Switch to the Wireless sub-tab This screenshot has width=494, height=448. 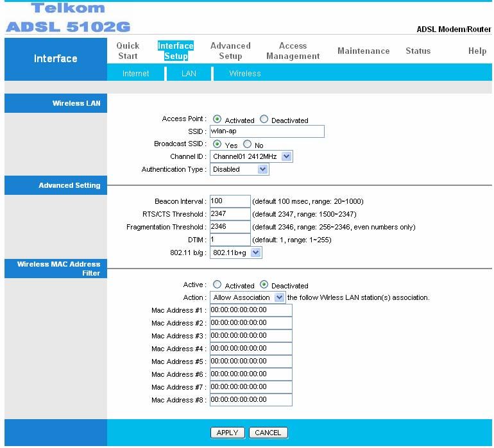pos(245,74)
